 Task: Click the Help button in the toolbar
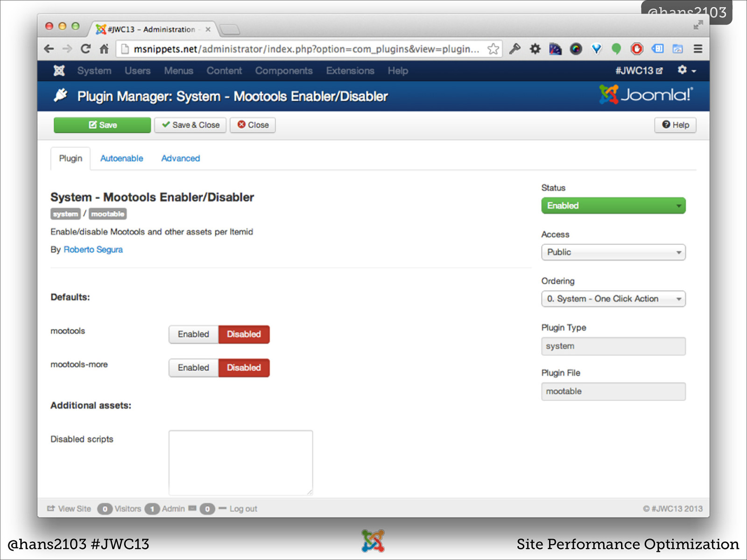pos(675,125)
